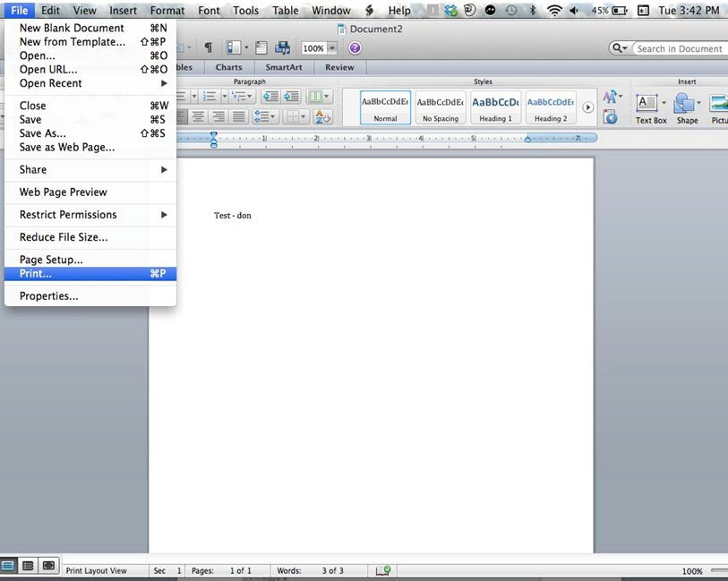Image resolution: width=728 pixels, height=581 pixels.
Task: Apply the No Spacing style
Action: pos(441,107)
